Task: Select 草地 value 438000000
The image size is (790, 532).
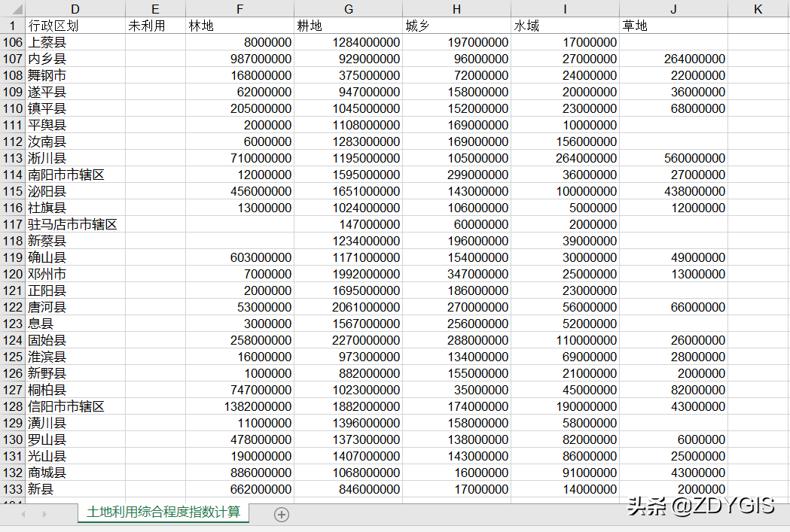Action: (x=673, y=191)
